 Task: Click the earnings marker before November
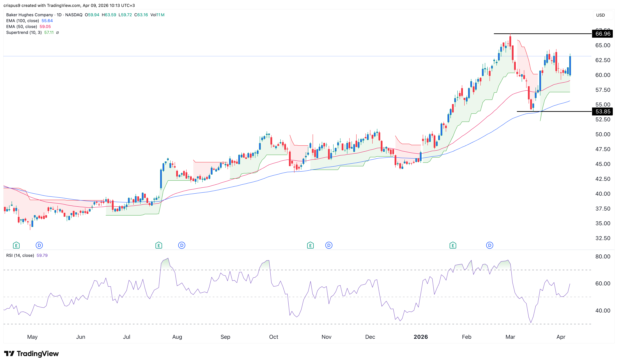pos(310,245)
